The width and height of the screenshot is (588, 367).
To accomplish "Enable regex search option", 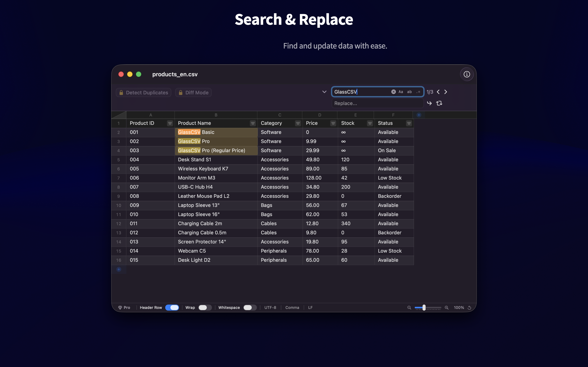I will 418,92.
